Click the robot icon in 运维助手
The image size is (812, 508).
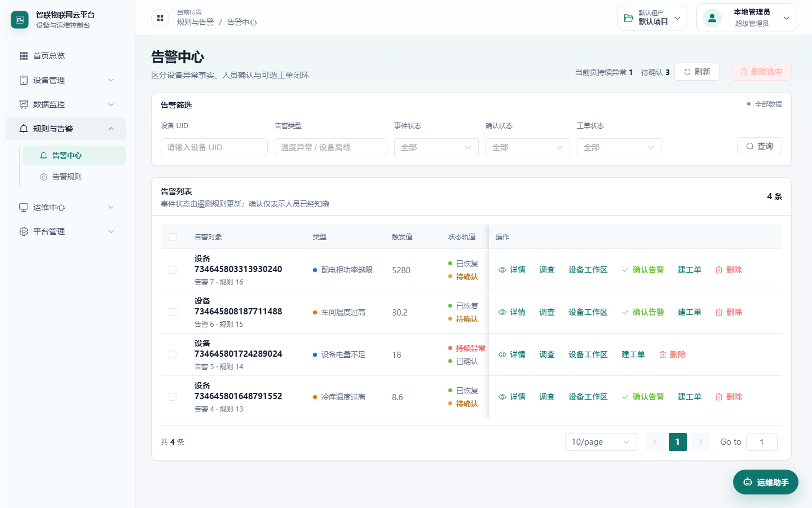coord(748,482)
